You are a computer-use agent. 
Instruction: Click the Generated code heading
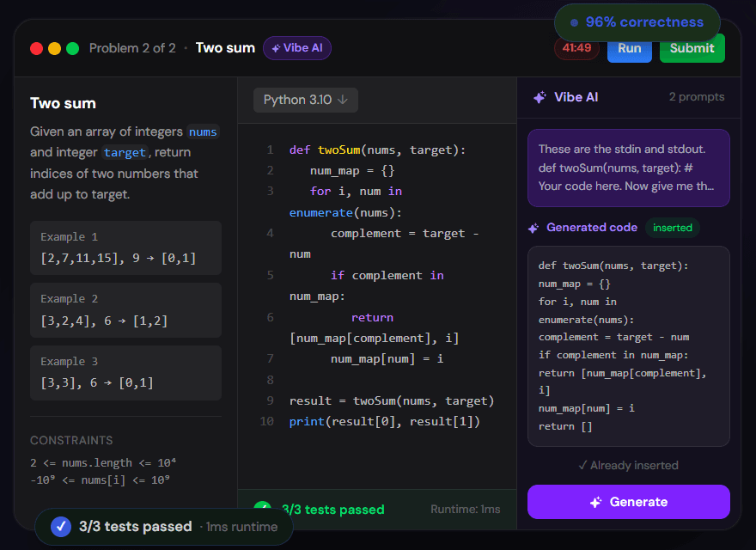coord(592,227)
